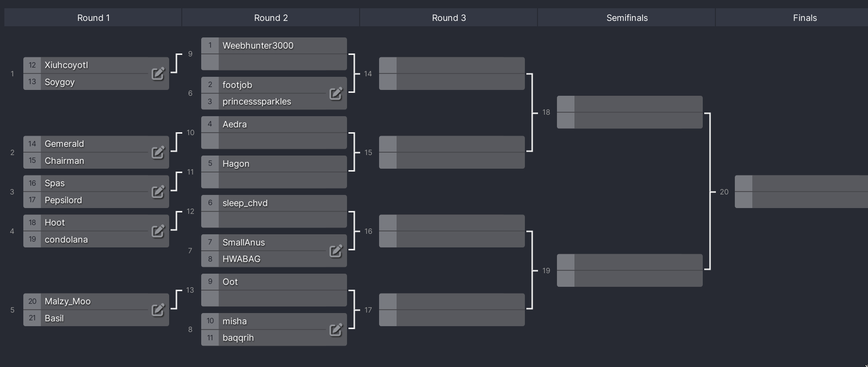Open empty match 18 in Semifinals
Image resolution: width=868 pixels, height=367 pixels.
[x=630, y=112]
